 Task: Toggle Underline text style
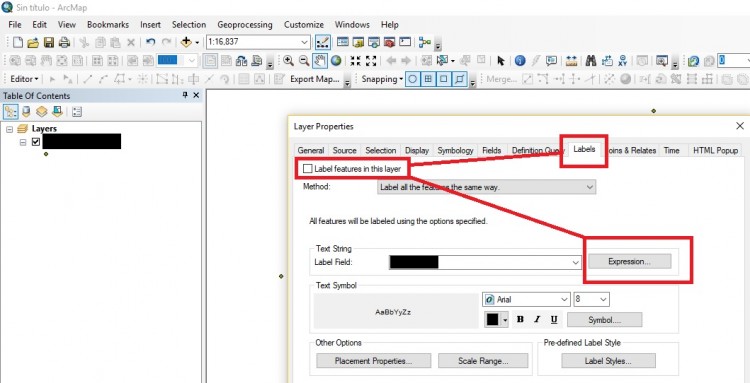point(554,319)
